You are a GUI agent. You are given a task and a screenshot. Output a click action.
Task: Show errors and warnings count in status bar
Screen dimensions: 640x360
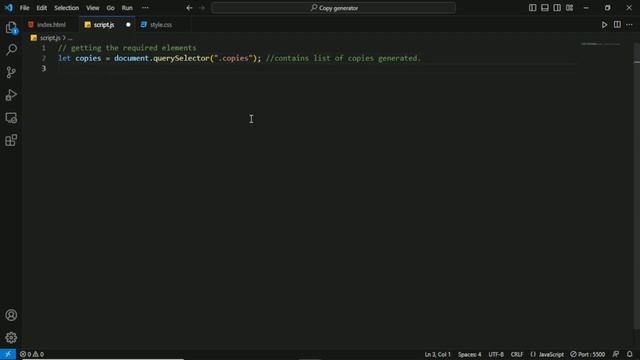(x=32, y=354)
